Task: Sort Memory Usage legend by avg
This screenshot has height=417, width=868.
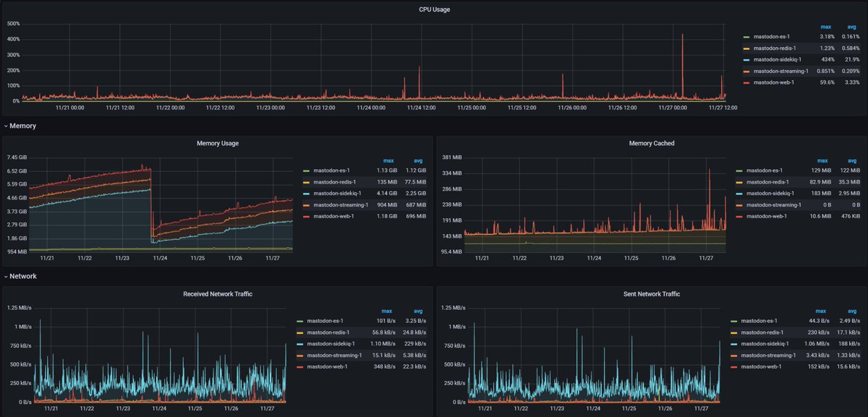Action: pos(418,160)
